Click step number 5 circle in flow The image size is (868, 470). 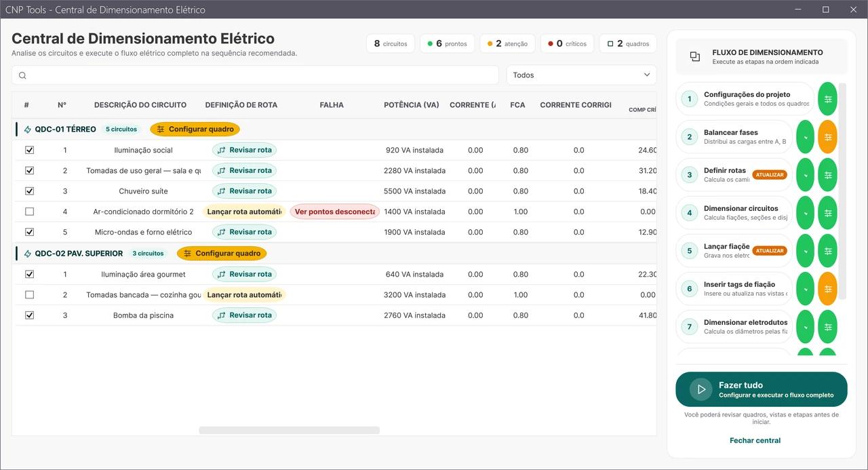pos(690,251)
